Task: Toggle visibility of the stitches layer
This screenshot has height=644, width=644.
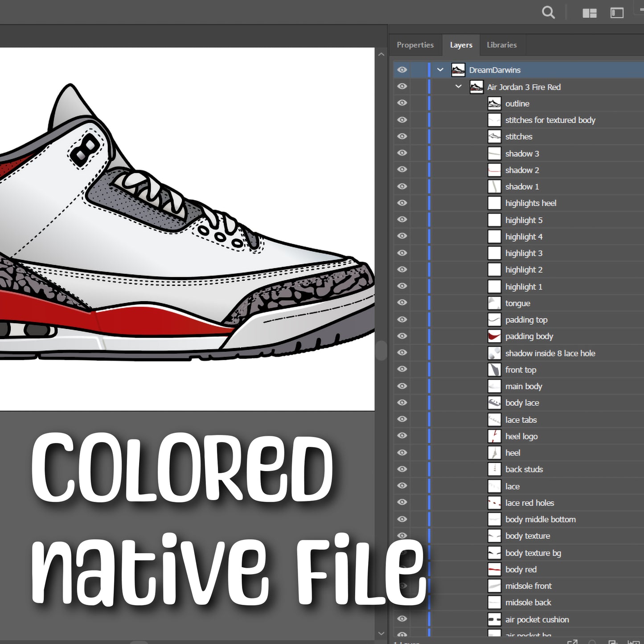Action: coord(402,136)
